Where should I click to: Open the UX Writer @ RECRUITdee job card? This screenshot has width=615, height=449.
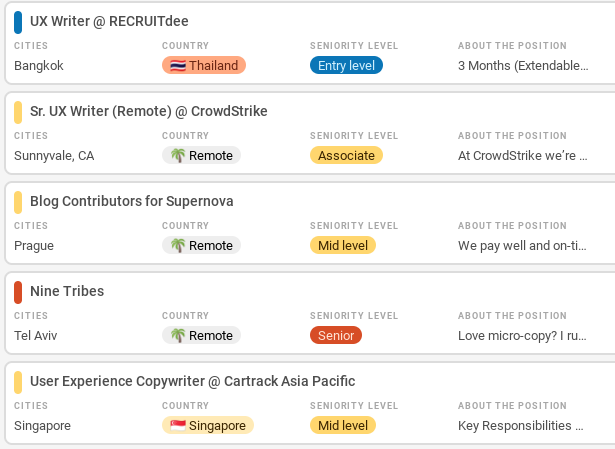click(x=109, y=21)
